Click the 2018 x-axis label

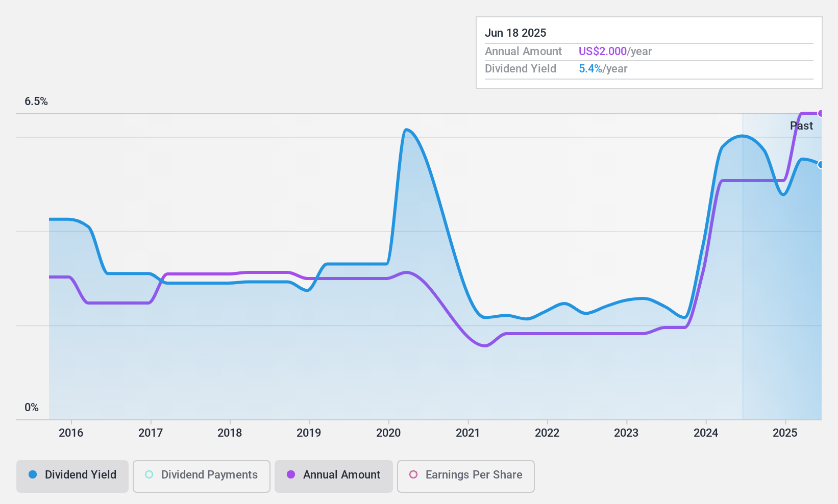pos(230,433)
